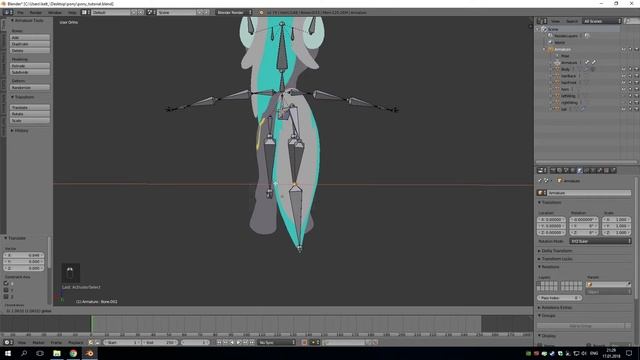Open the No Sync dropdown in timeline
640x360 pixels.
(277, 342)
